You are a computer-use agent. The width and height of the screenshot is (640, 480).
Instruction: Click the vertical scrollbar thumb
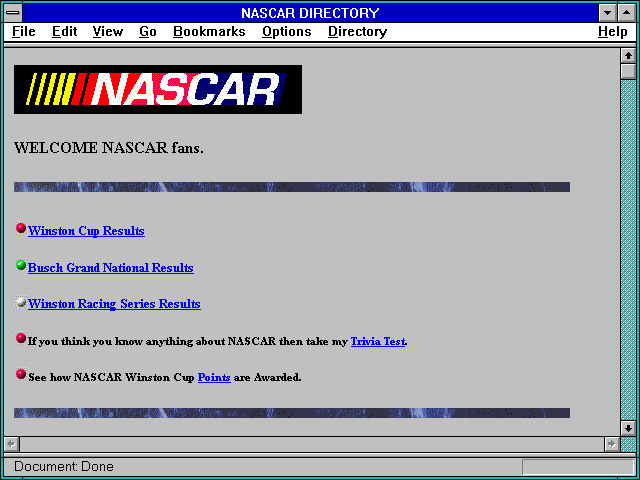[x=629, y=71]
